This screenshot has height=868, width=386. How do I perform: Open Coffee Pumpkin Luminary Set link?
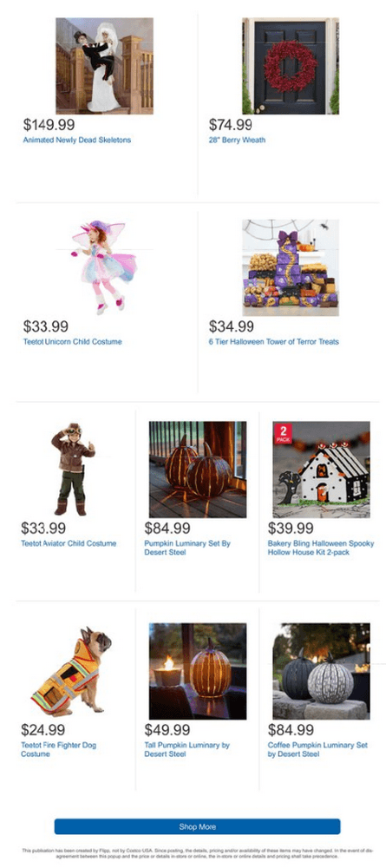coord(317,750)
